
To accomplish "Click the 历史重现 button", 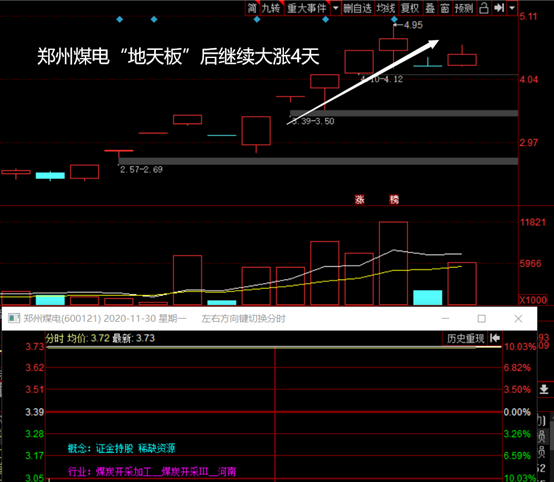I will [465, 339].
